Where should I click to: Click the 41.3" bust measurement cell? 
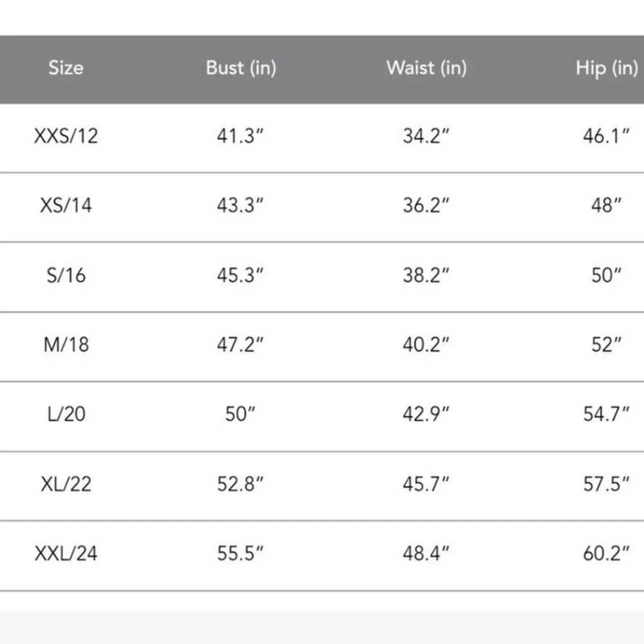click(240, 137)
